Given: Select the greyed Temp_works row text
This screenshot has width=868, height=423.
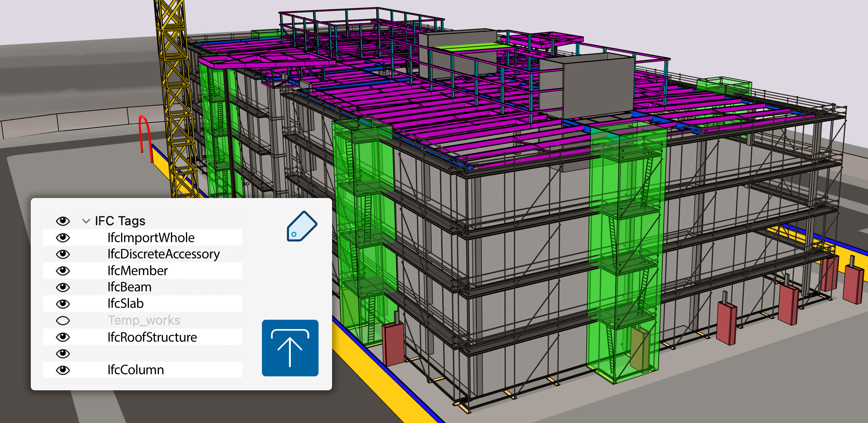Looking at the screenshot, I should [x=144, y=321].
